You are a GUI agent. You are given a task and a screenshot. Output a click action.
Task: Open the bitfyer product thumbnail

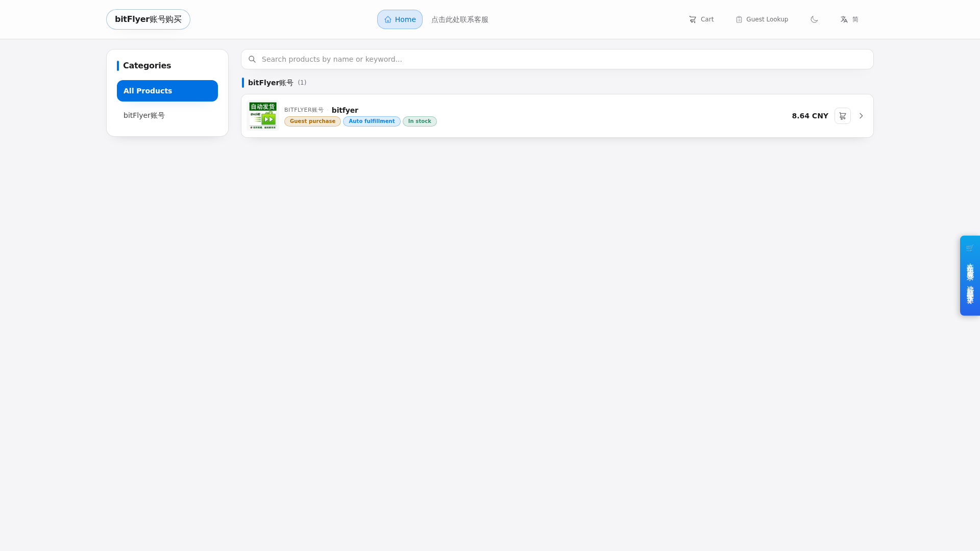263,116
